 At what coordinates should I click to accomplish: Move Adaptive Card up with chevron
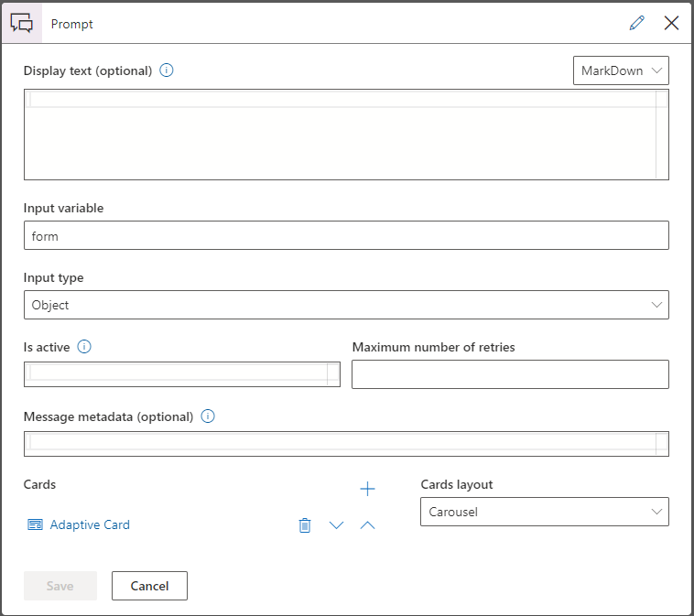367,525
